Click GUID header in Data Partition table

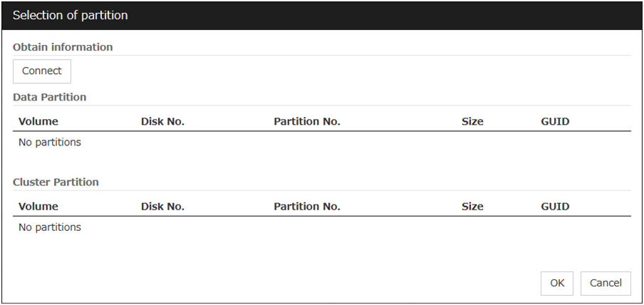tap(555, 121)
